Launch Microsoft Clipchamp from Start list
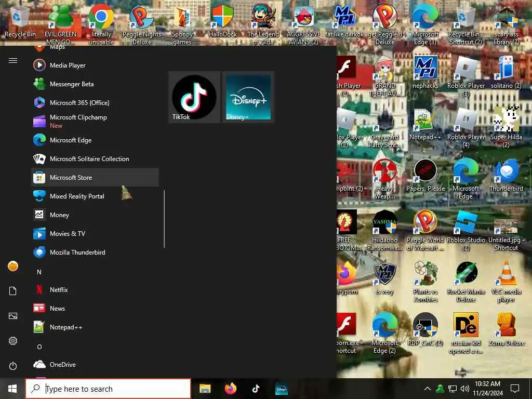 click(x=95, y=121)
